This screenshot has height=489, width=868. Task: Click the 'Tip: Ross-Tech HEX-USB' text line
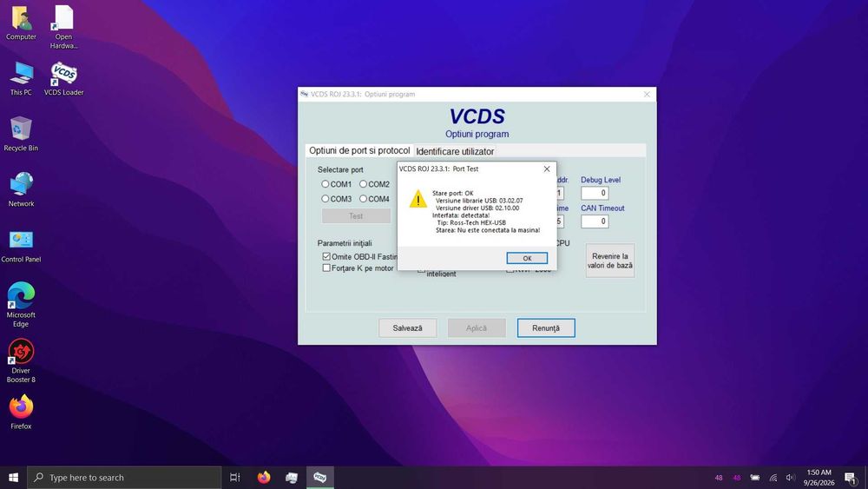coord(471,222)
